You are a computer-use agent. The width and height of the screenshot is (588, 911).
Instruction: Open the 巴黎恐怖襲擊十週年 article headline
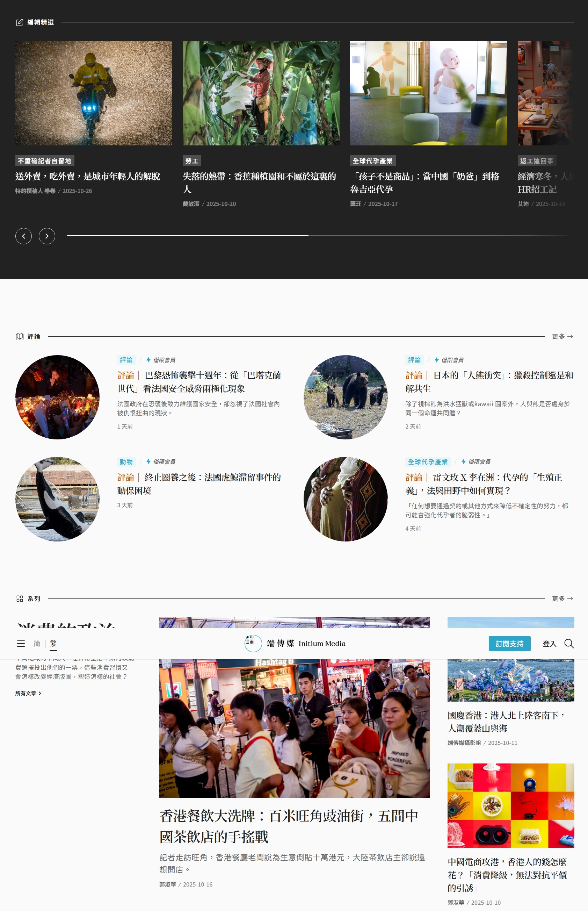coord(199,382)
